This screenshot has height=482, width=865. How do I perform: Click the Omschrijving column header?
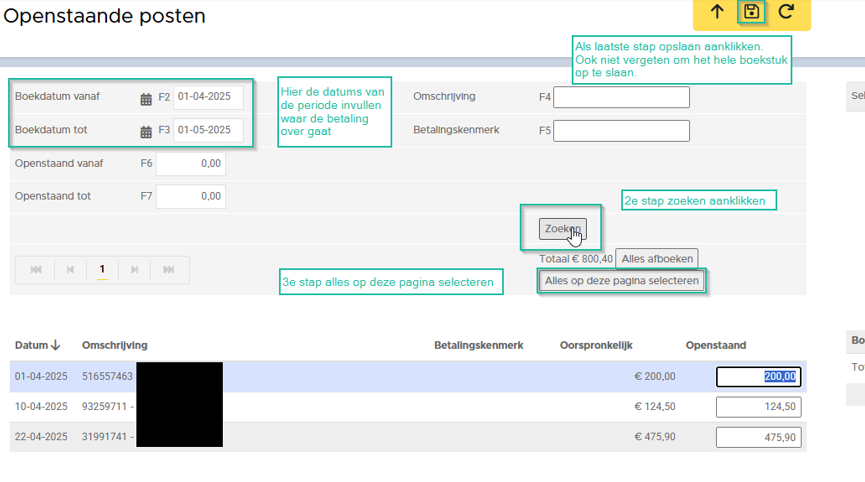(115, 345)
